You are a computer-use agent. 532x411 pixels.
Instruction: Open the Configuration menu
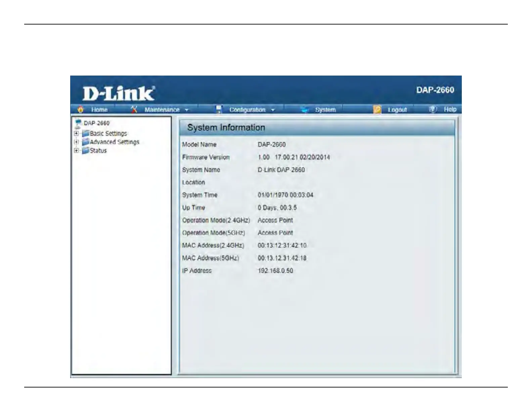coord(247,110)
